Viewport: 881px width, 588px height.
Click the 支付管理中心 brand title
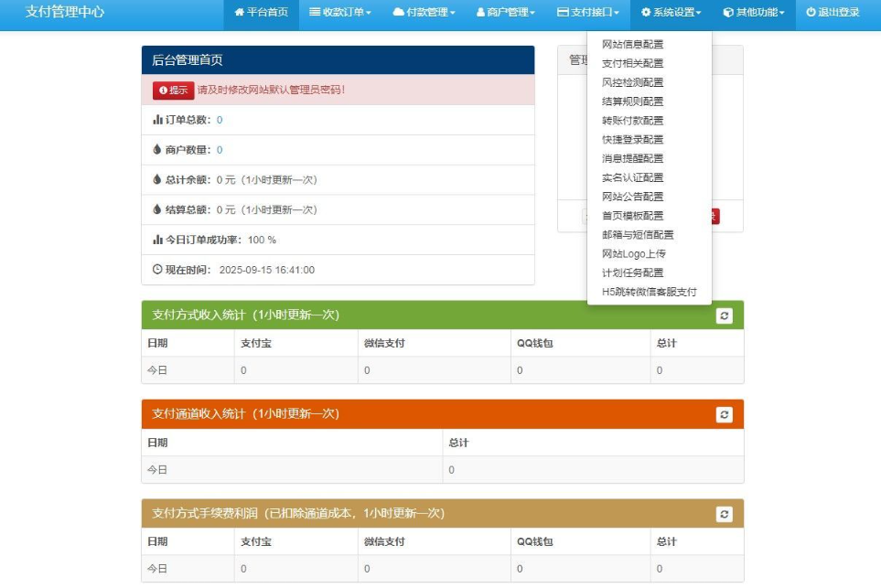pos(65,13)
